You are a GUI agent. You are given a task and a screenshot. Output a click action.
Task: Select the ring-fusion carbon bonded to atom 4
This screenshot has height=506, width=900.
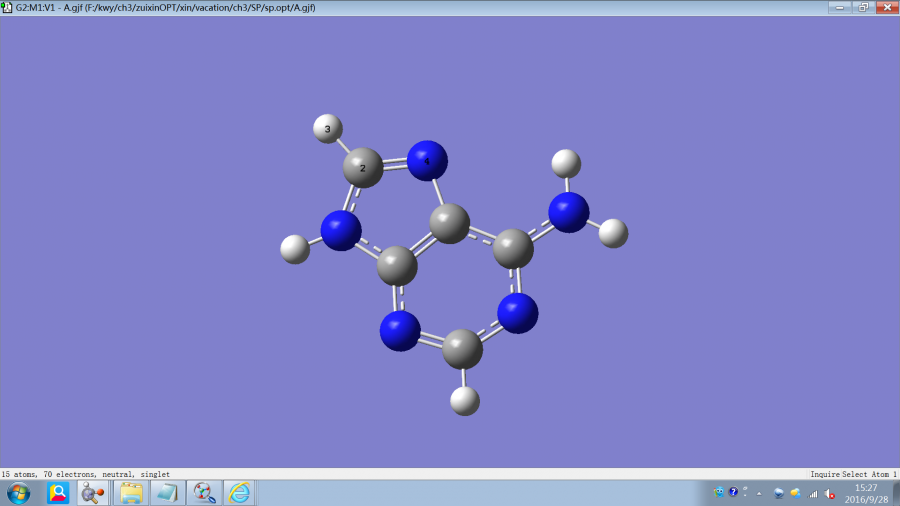pyautogui.click(x=449, y=223)
